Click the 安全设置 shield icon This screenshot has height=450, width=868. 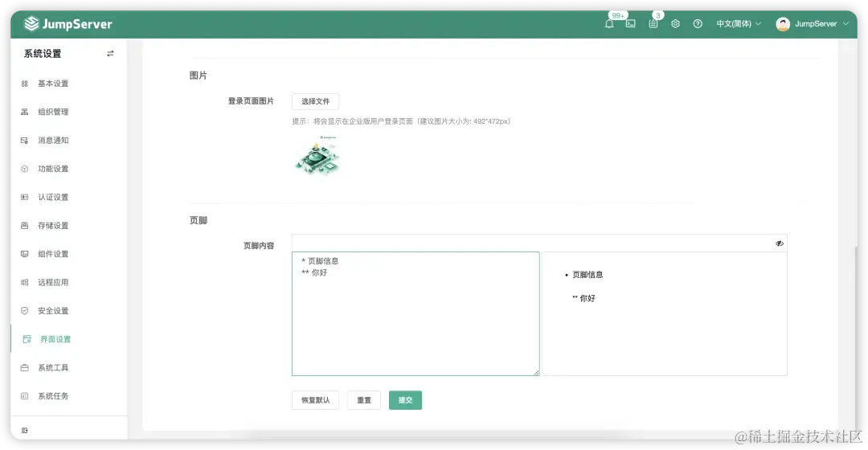point(24,310)
